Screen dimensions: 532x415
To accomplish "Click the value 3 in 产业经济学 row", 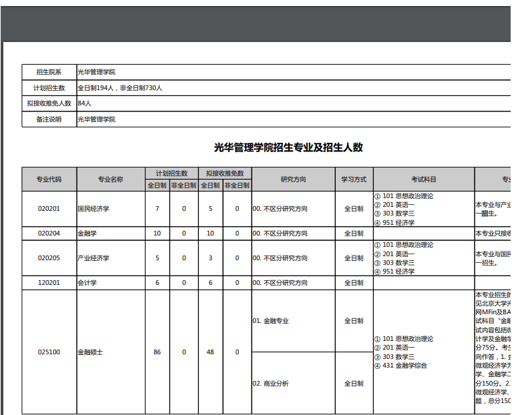I will click(x=210, y=258).
